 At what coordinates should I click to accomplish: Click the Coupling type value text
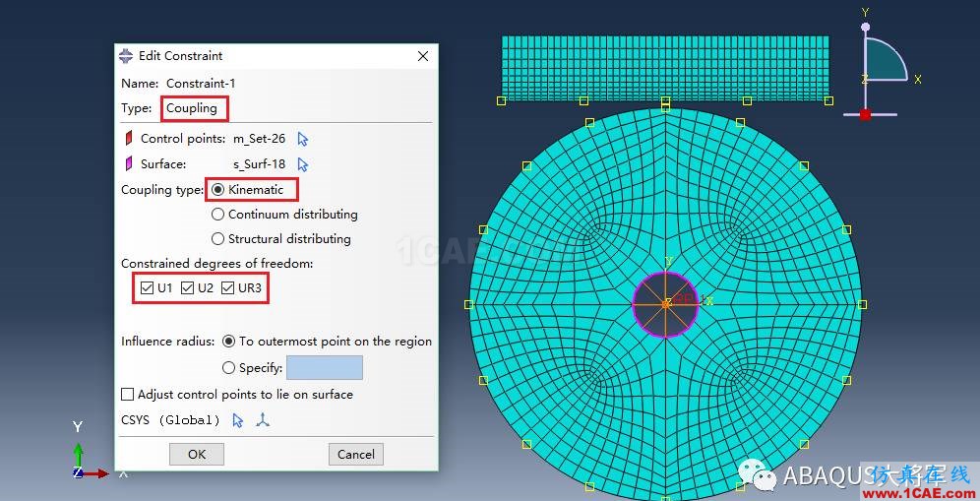click(x=191, y=108)
